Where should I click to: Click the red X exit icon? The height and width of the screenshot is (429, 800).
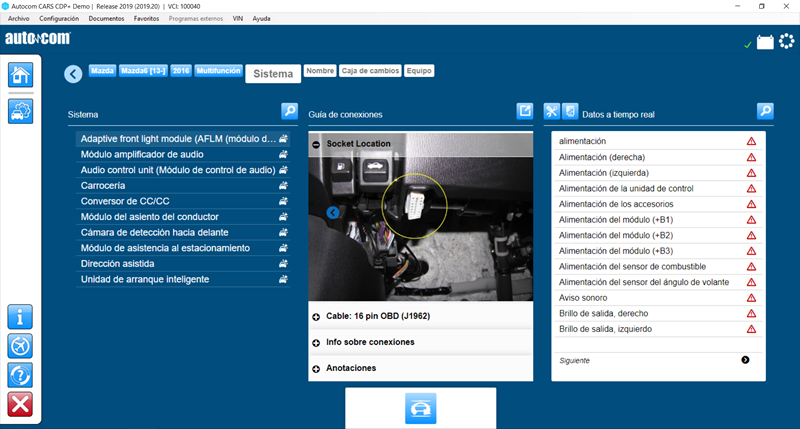point(20,404)
